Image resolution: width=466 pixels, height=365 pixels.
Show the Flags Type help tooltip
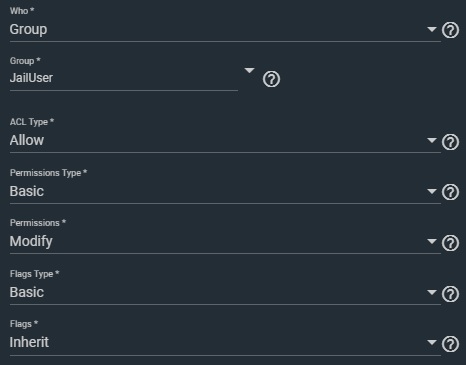tap(450, 294)
